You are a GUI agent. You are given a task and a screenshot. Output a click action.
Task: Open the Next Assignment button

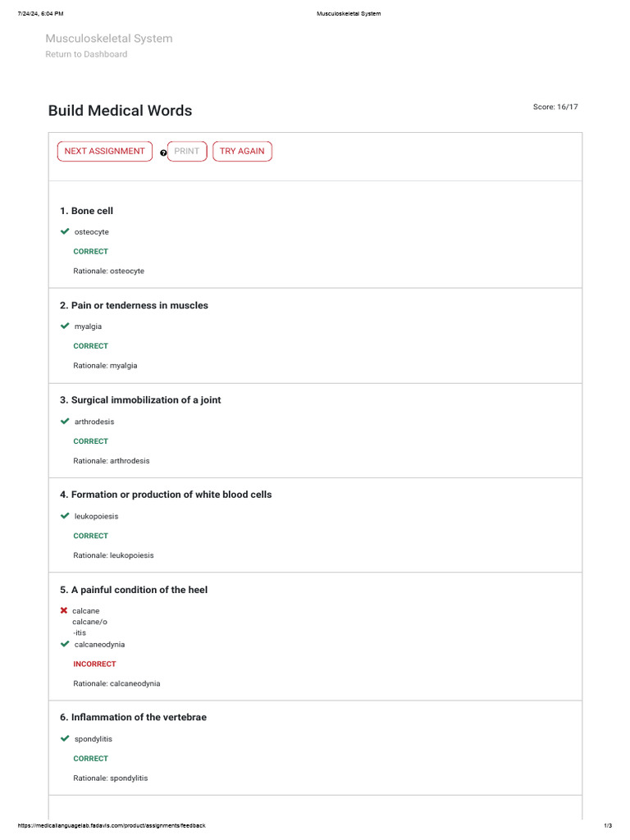(104, 151)
